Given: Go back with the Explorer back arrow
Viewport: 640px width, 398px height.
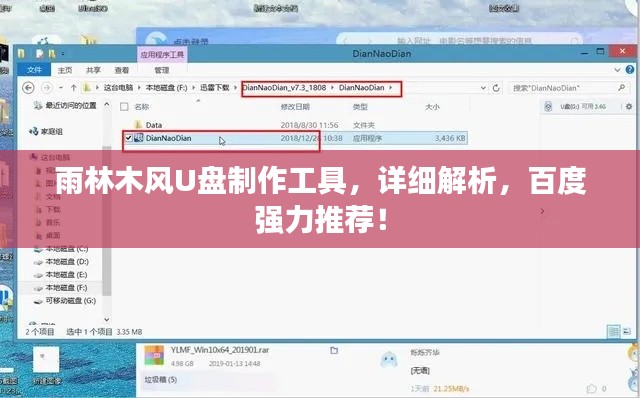Looking at the screenshot, I should (x=28, y=88).
